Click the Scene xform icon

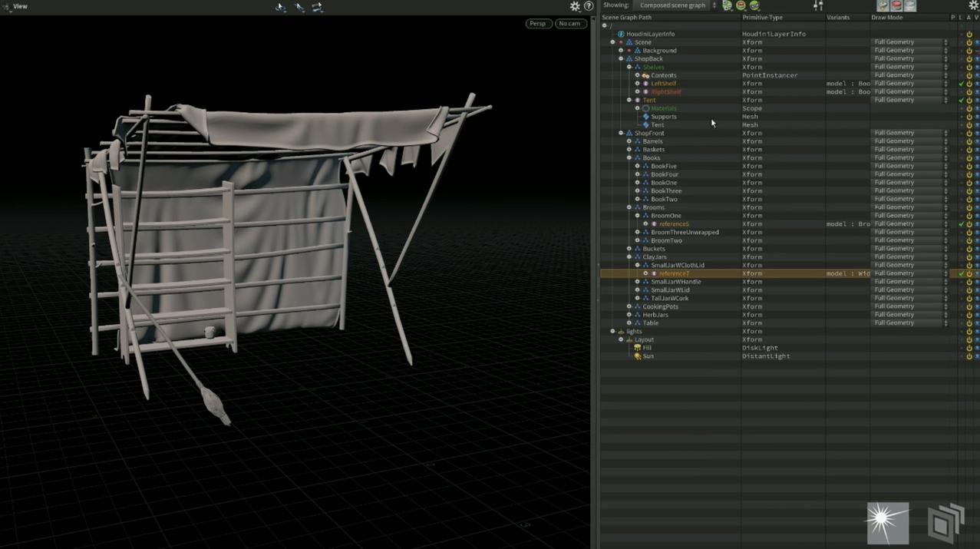(629, 42)
